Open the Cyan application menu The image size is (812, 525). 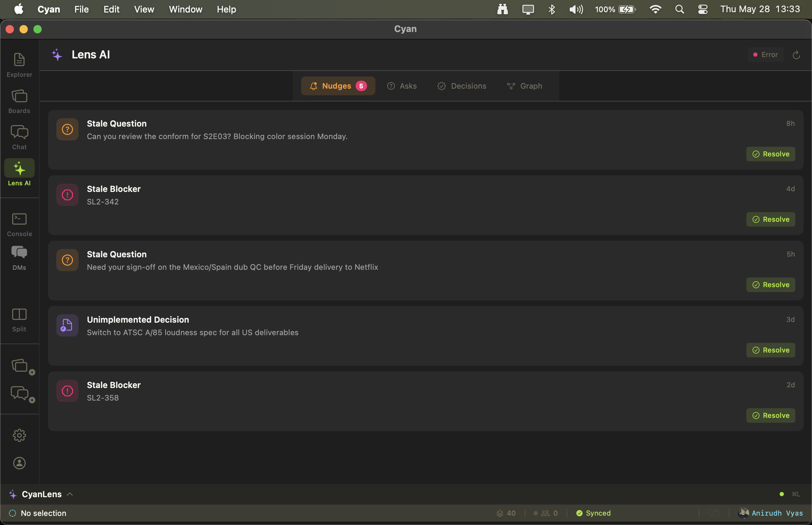click(49, 9)
